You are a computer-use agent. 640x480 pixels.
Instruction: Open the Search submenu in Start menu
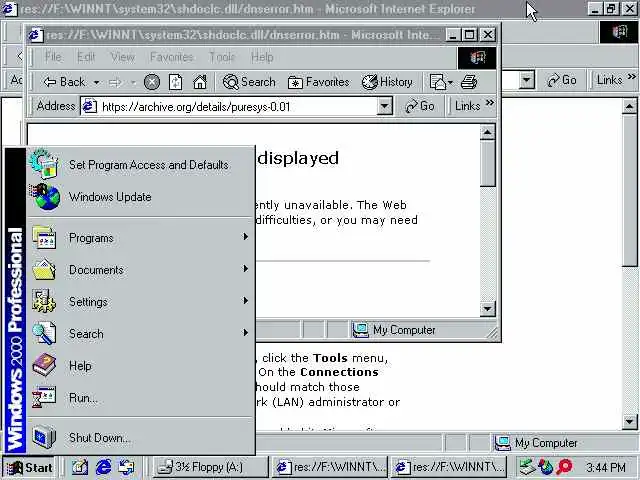(x=141, y=333)
